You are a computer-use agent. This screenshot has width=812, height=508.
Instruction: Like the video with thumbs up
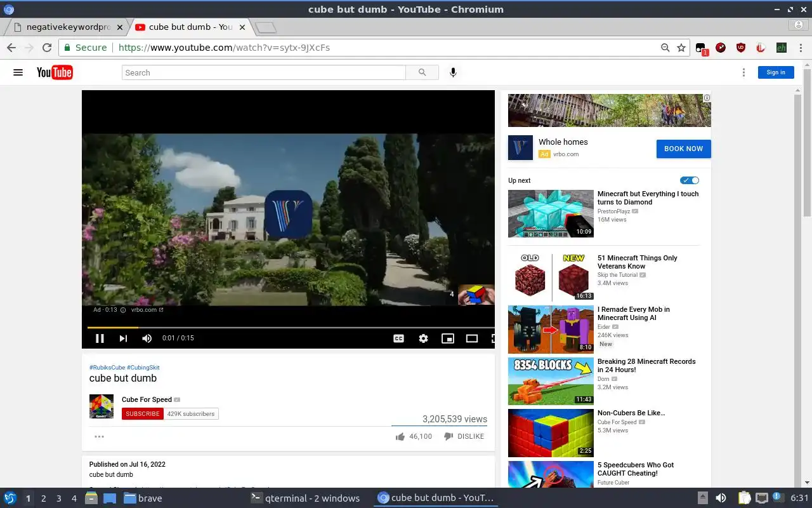coord(414,436)
